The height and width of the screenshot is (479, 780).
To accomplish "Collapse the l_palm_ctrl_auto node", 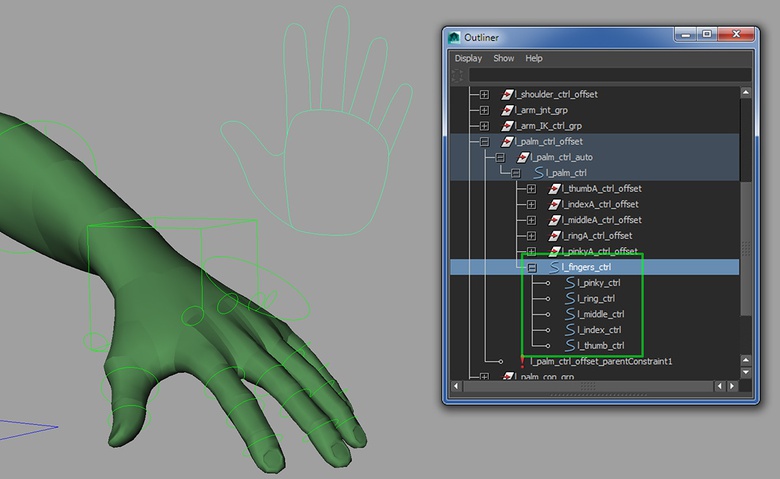I will [x=500, y=158].
